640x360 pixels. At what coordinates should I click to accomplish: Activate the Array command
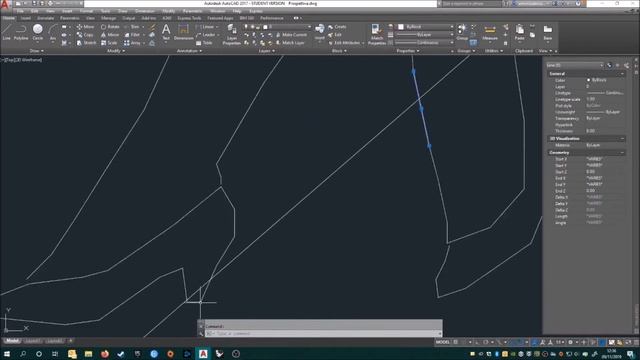(133, 42)
